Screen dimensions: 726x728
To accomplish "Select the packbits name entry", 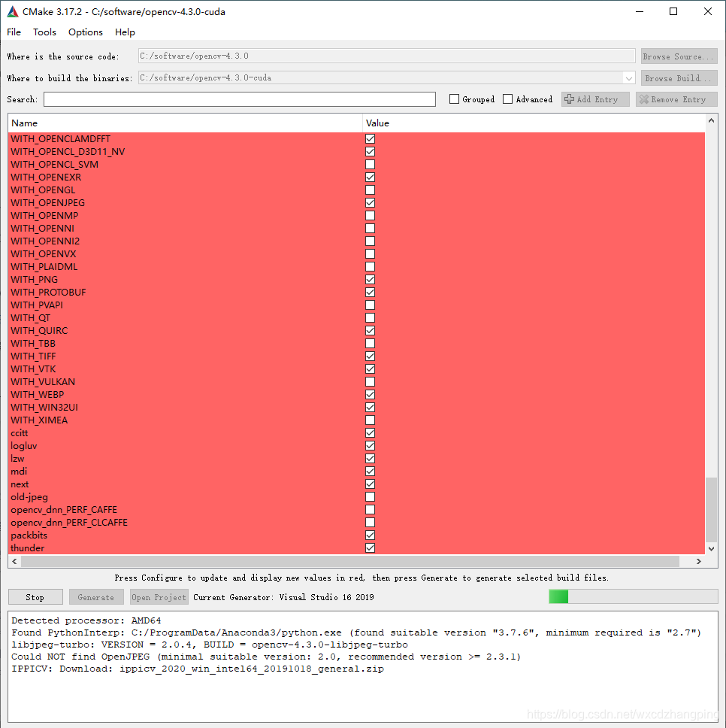I will (x=29, y=535).
